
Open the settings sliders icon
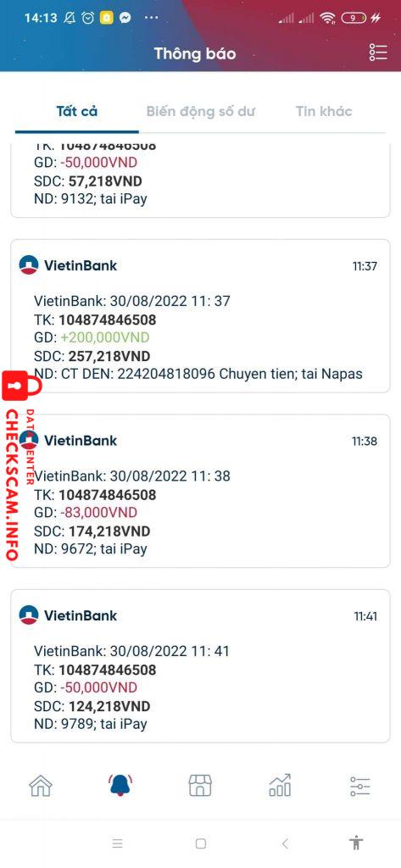pos(360,786)
